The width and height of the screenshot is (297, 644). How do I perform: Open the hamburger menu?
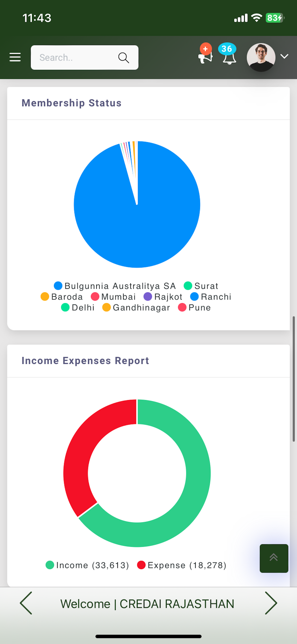coord(15,57)
